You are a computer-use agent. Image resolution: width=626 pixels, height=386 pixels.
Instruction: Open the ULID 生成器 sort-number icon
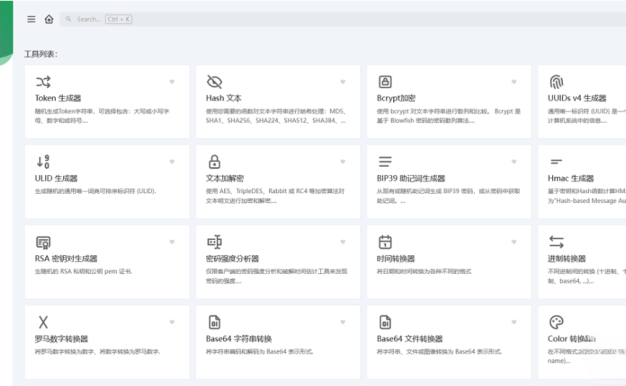(x=43, y=162)
